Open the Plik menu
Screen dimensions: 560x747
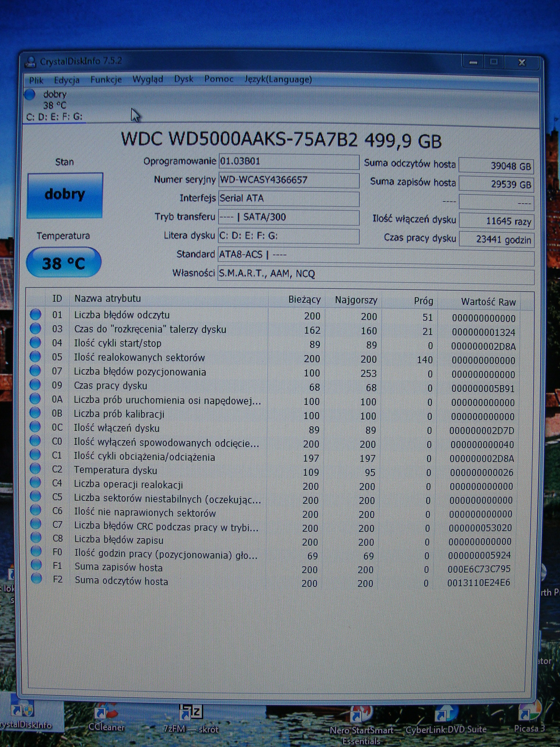(x=36, y=80)
